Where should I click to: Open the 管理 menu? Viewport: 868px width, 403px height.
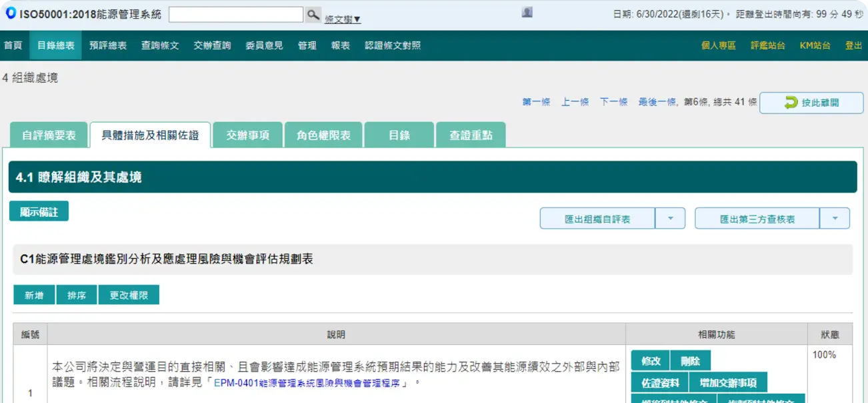coord(307,46)
